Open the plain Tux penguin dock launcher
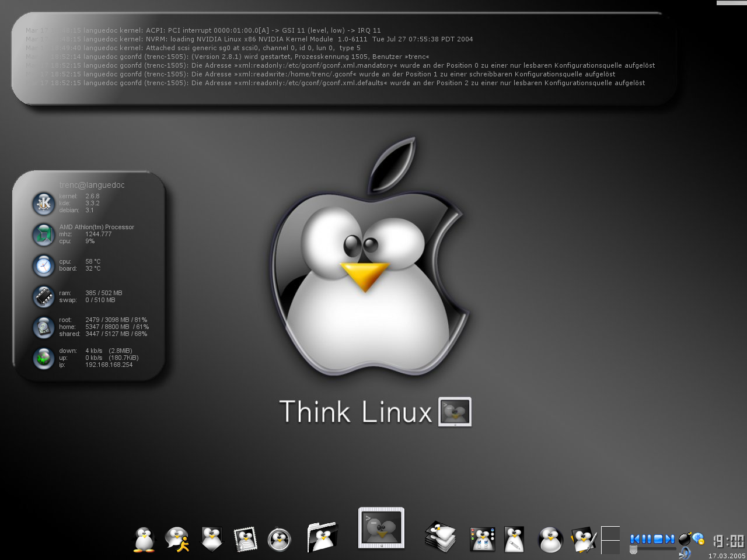 click(x=144, y=540)
